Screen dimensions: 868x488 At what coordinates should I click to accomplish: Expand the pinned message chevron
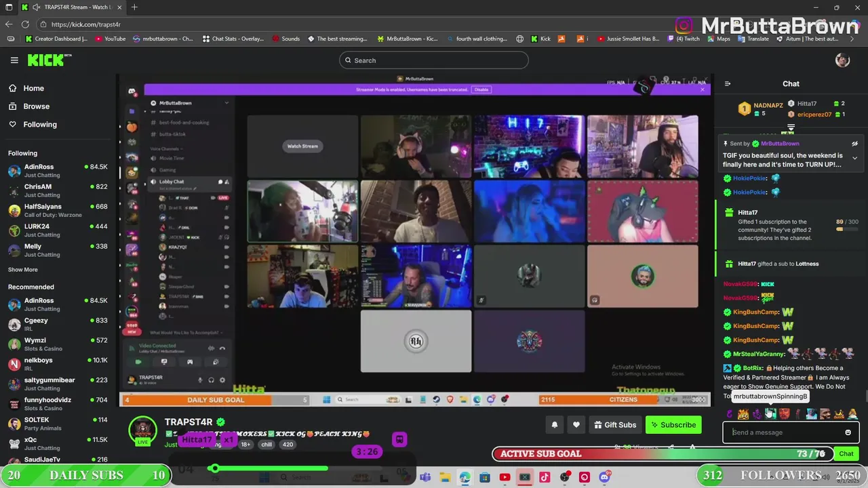click(854, 158)
